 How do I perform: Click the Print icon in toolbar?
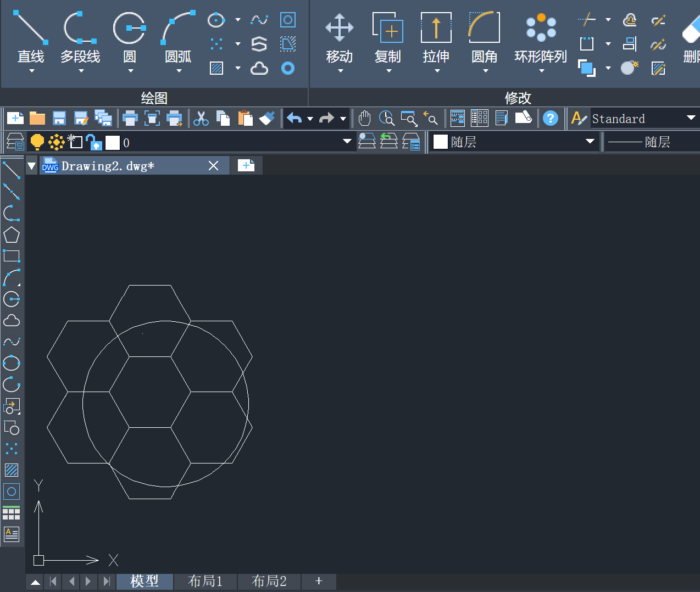point(130,118)
